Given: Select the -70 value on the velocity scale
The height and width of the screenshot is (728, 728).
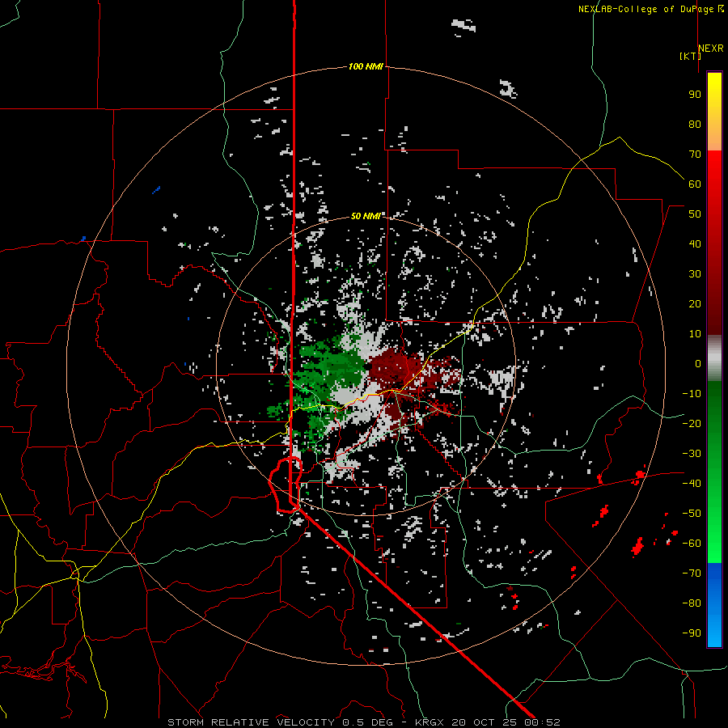Looking at the screenshot, I should click(692, 574).
